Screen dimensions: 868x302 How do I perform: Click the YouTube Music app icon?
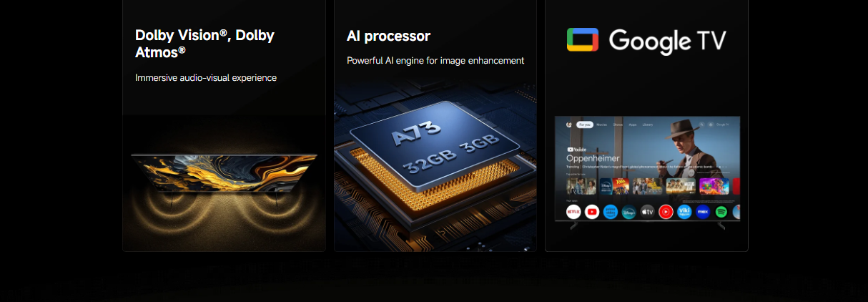(666, 212)
